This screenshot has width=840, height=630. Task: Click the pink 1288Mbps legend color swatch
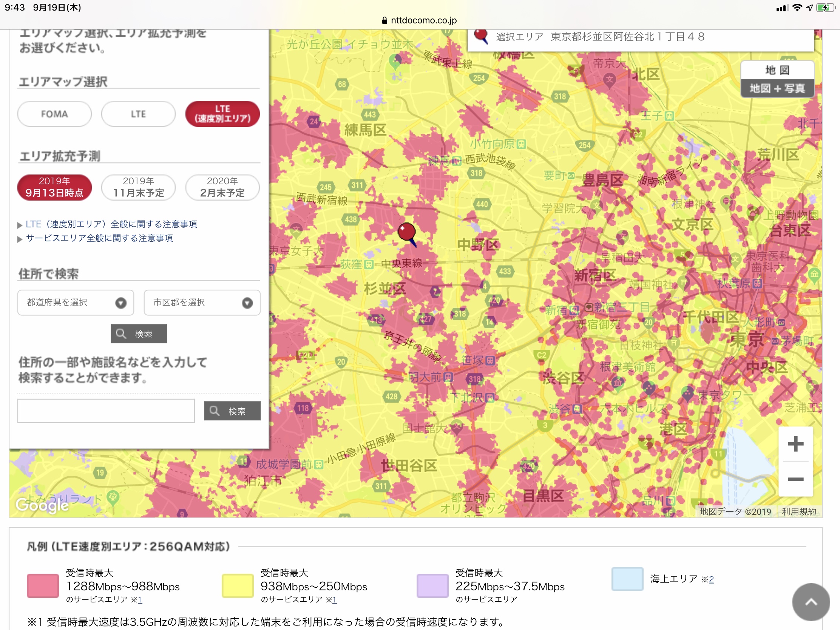[43, 585]
